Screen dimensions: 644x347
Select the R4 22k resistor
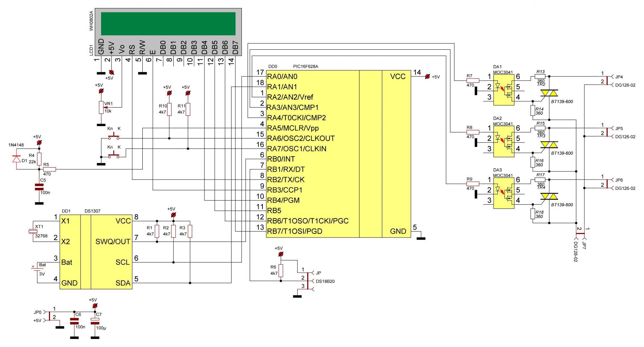[x=39, y=159]
